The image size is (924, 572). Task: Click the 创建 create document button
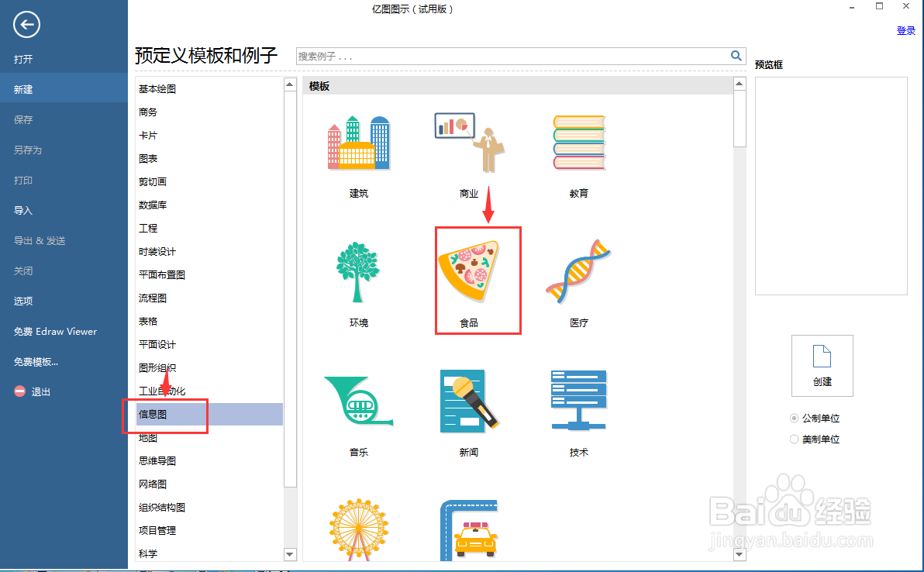click(822, 366)
